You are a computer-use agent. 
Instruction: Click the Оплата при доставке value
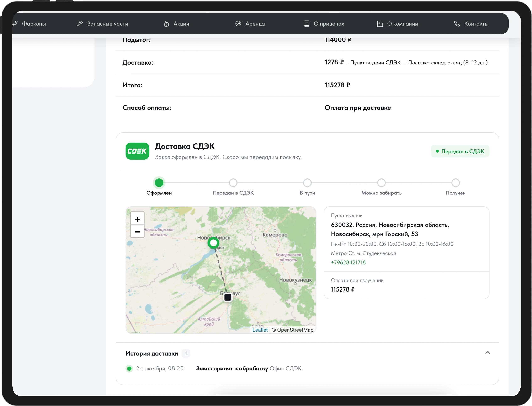[358, 108]
